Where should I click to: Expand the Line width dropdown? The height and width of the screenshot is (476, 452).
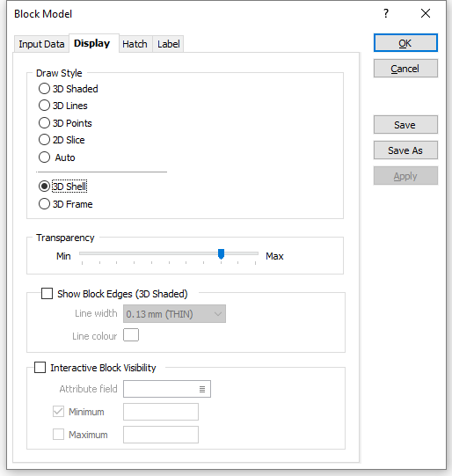point(174,314)
